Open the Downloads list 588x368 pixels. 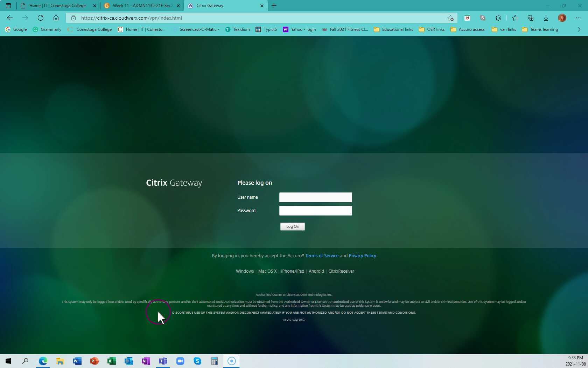point(546,18)
